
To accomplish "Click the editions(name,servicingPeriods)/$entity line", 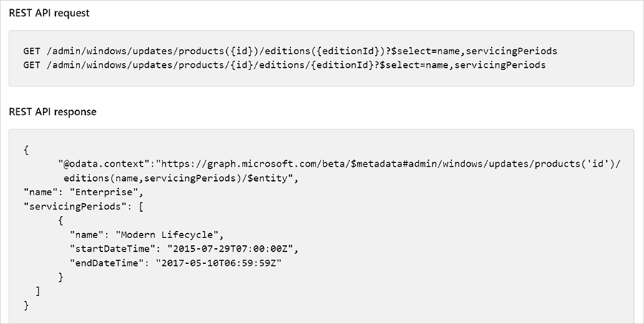I will (x=175, y=178).
